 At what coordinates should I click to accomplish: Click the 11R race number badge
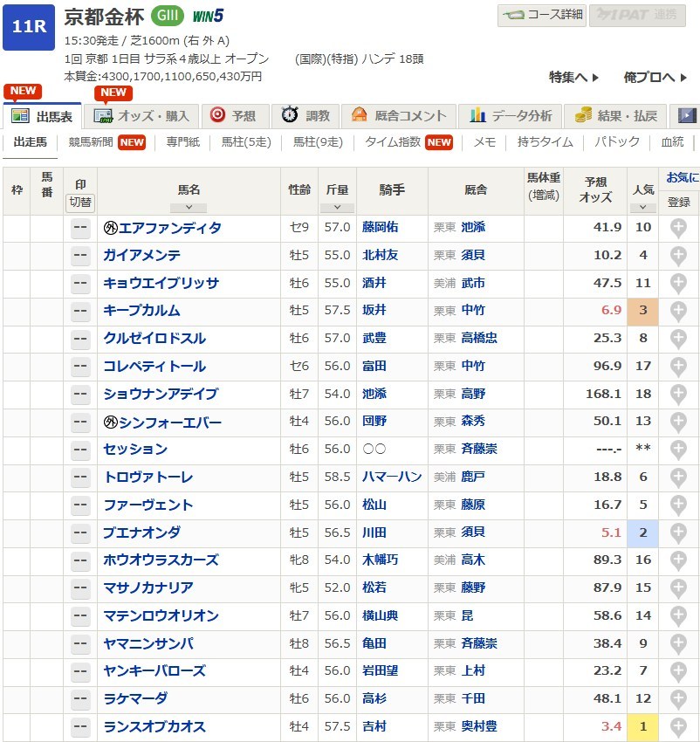[x=29, y=27]
